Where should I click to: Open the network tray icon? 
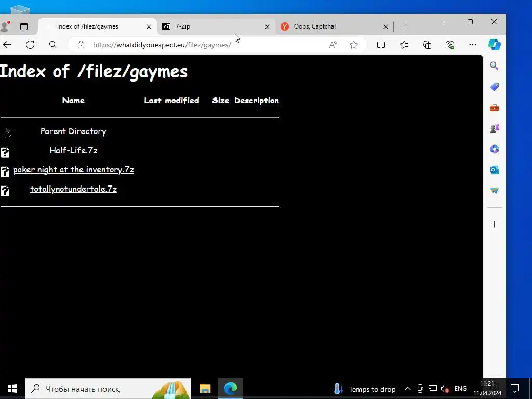(433, 389)
